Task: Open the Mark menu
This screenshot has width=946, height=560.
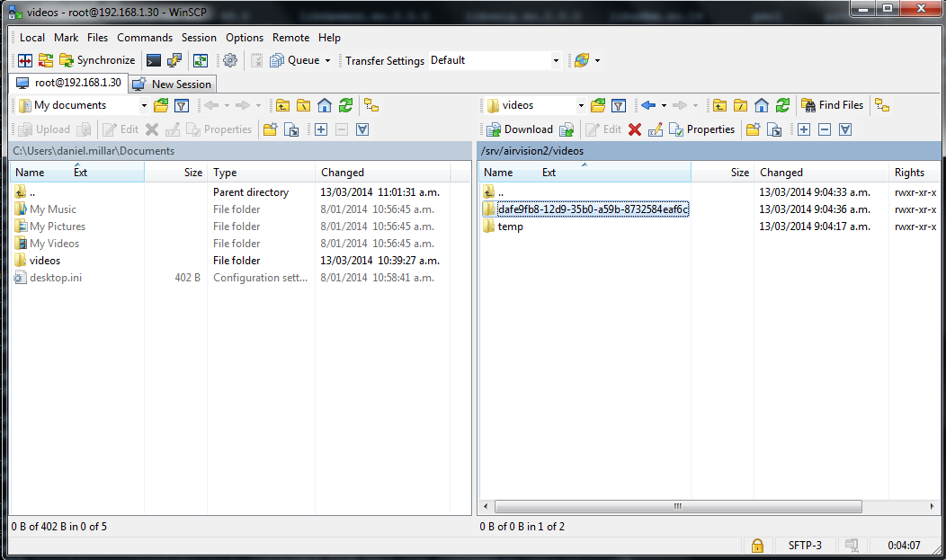Action: (x=66, y=38)
